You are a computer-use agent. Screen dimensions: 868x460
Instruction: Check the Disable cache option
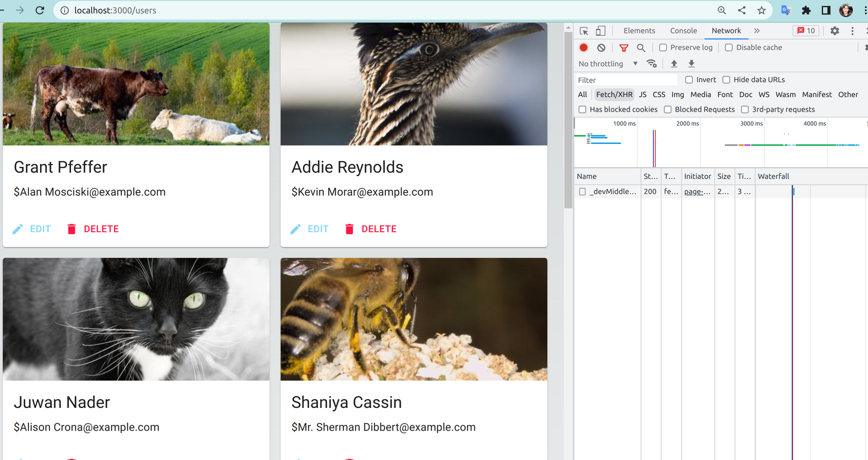coord(729,47)
